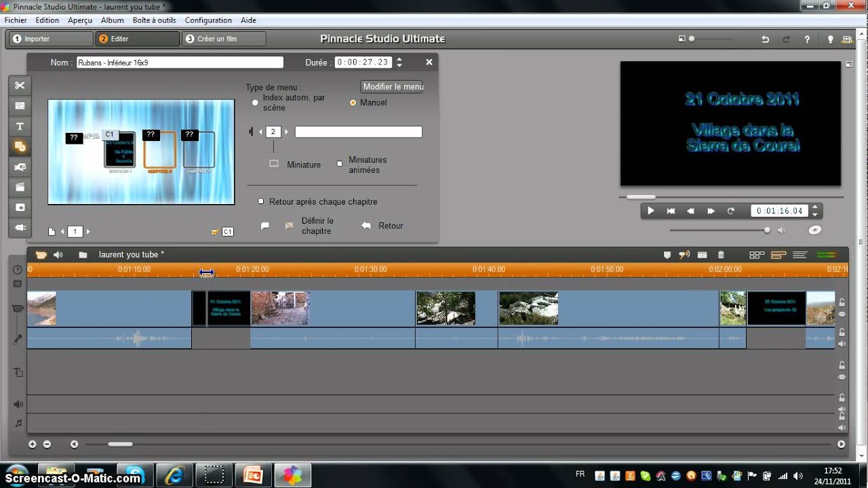This screenshot has width=868, height=488.
Task: Play the preview video
Action: [650, 211]
